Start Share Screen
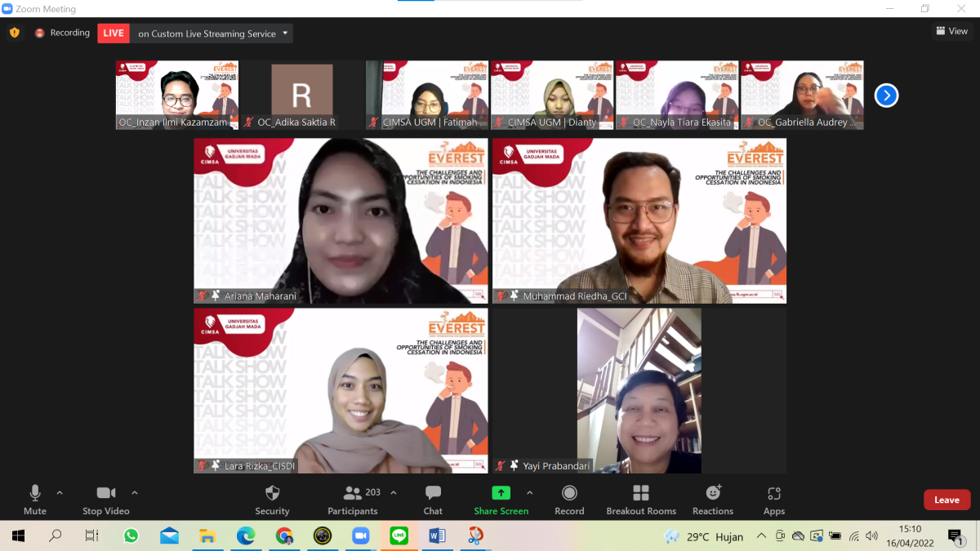The width and height of the screenshot is (980, 551). pyautogui.click(x=501, y=498)
